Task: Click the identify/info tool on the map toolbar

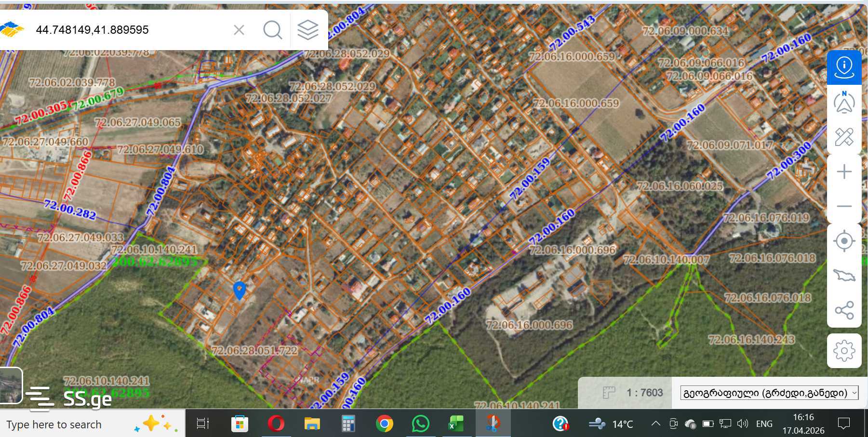Action: click(x=844, y=68)
